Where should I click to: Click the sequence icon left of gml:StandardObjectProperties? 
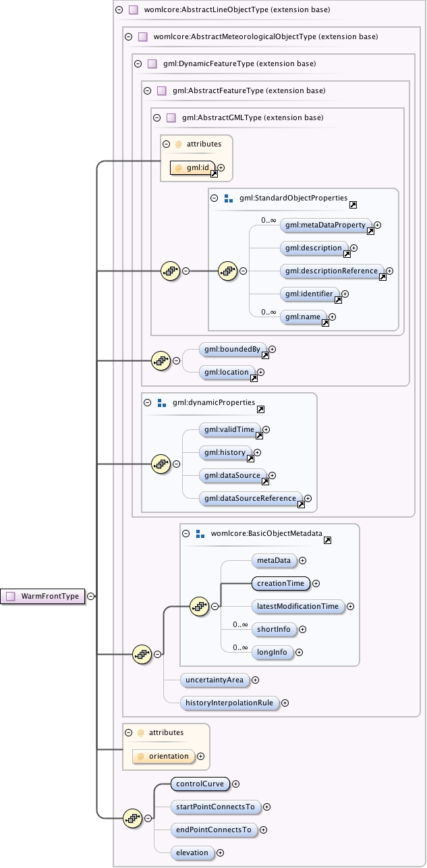170,271
